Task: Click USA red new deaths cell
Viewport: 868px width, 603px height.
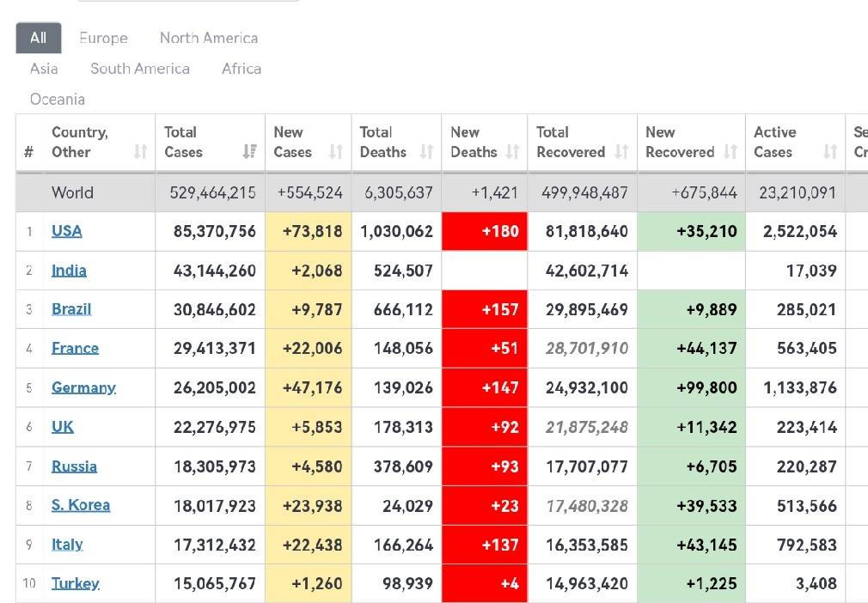Action: tap(485, 231)
